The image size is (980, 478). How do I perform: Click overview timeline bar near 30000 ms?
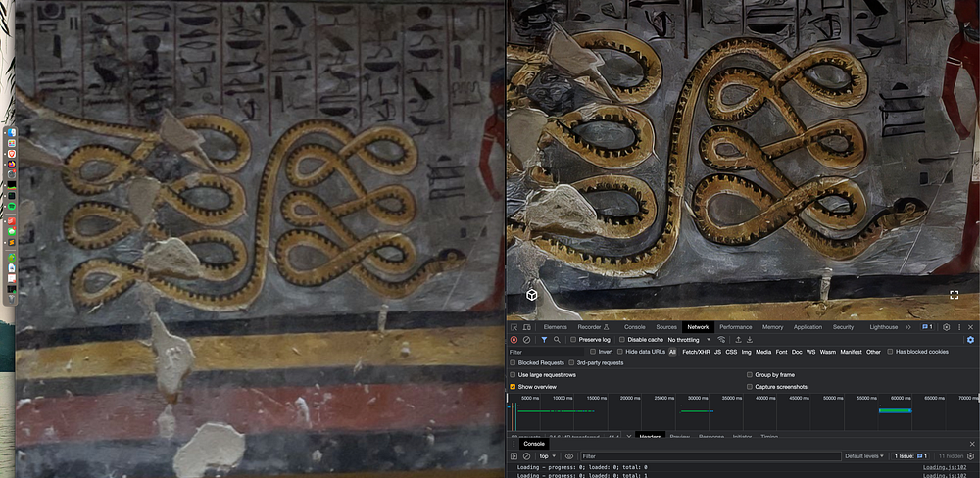697,411
